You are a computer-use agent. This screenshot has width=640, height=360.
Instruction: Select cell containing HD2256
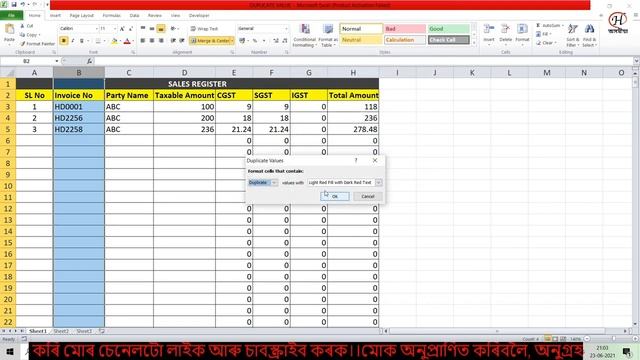click(x=79, y=118)
